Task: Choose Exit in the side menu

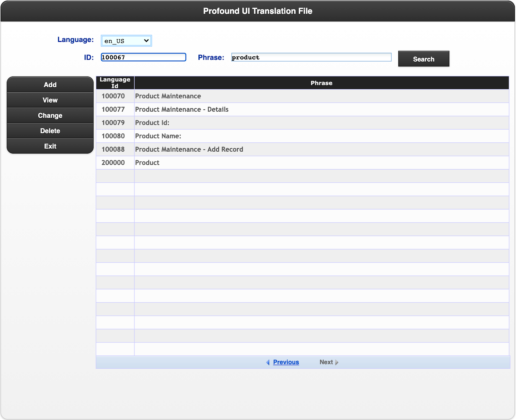Action: coord(50,146)
